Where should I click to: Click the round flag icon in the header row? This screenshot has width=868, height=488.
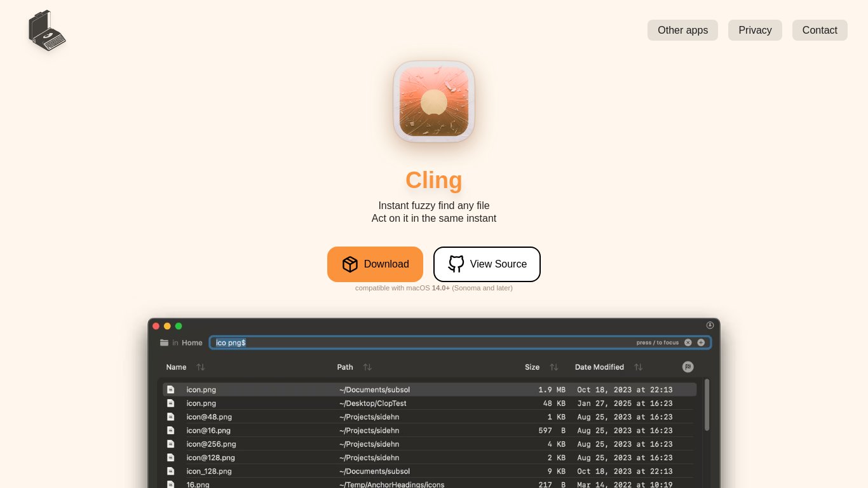click(x=688, y=367)
